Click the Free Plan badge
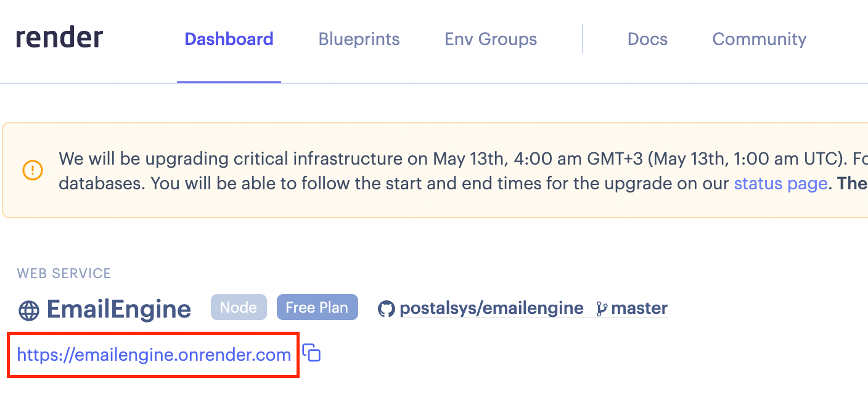Viewport: 868px width, 407px height. click(x=317, y=307)
